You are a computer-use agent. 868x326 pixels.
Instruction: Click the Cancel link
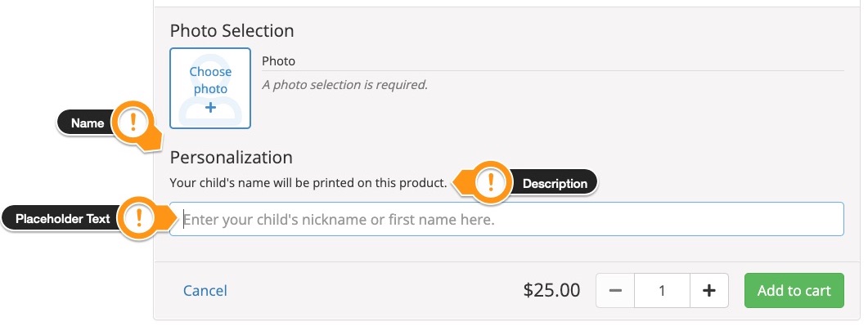tap(205, 291)
